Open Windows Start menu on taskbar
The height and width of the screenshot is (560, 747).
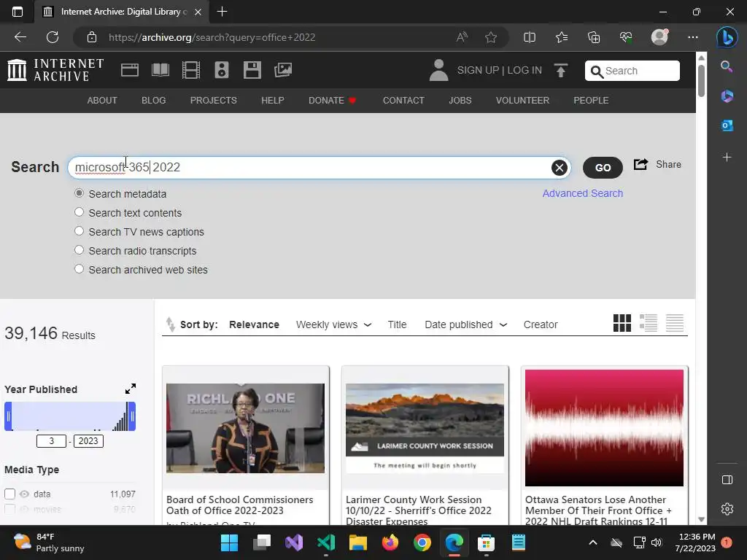click(x=229, y=542)
